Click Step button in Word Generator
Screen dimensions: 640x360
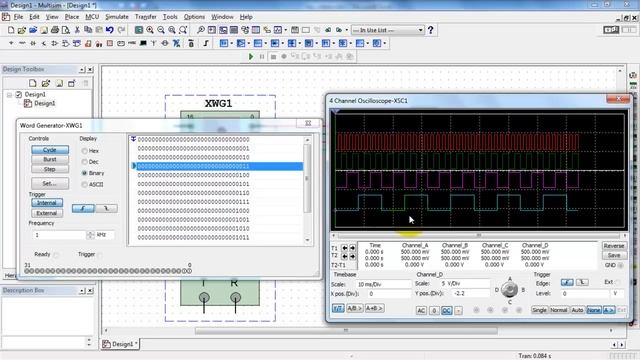(x=50, y=169)
